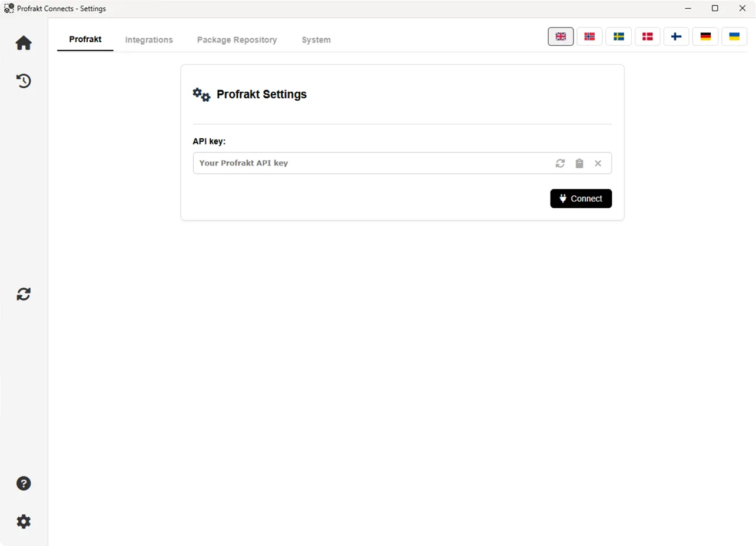Open the Help question mark icon
The height and width of the screenshot is (546, 756).
pos(24,484)
